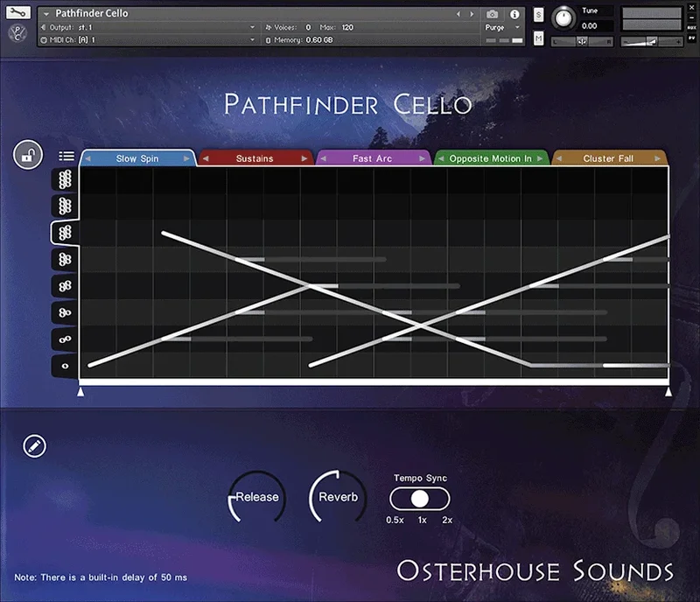Viewport: 700px width, 602px height.
Task: Click the Tune value 0.00
Action: tap(589, 26)
